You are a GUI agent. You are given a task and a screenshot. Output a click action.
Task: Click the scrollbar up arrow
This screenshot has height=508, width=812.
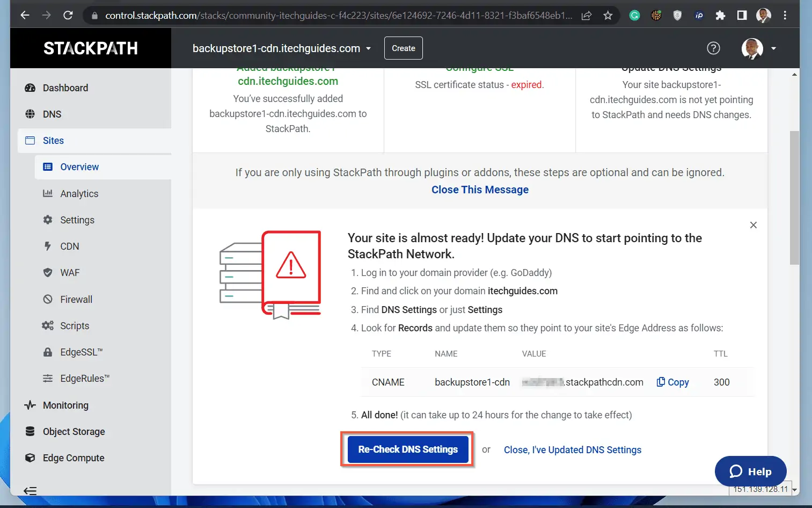click(x=794, y=75)
